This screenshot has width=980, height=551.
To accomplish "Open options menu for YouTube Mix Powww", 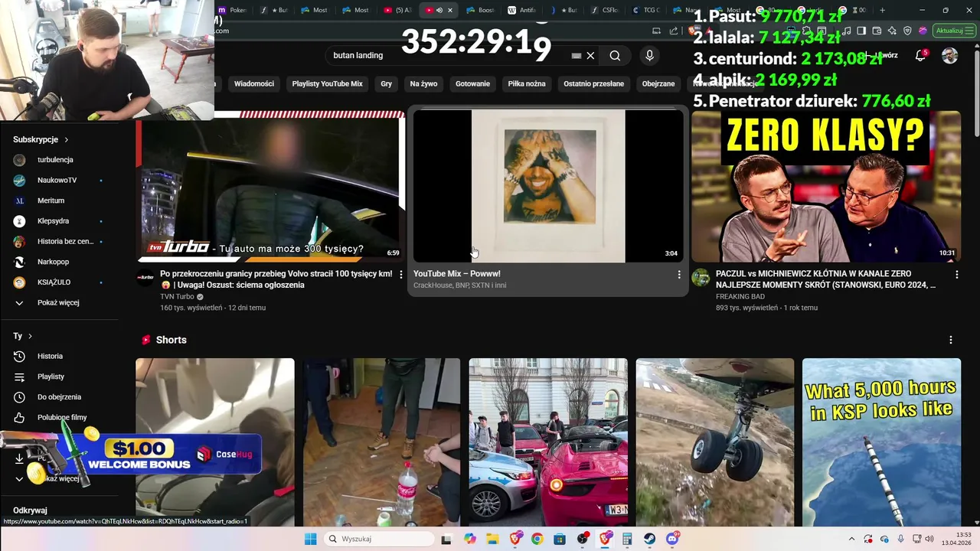I will 678,274.
